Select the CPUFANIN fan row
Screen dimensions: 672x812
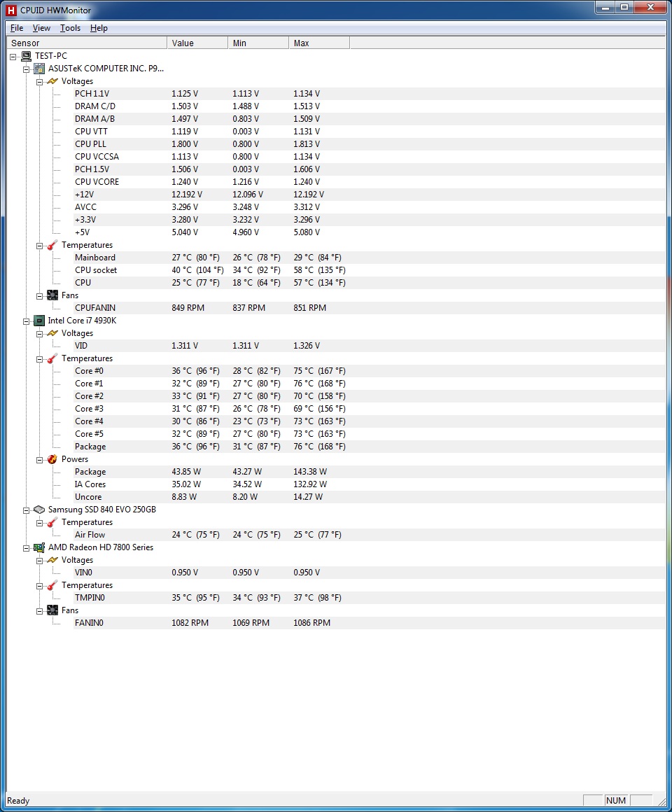click(369, 308)
